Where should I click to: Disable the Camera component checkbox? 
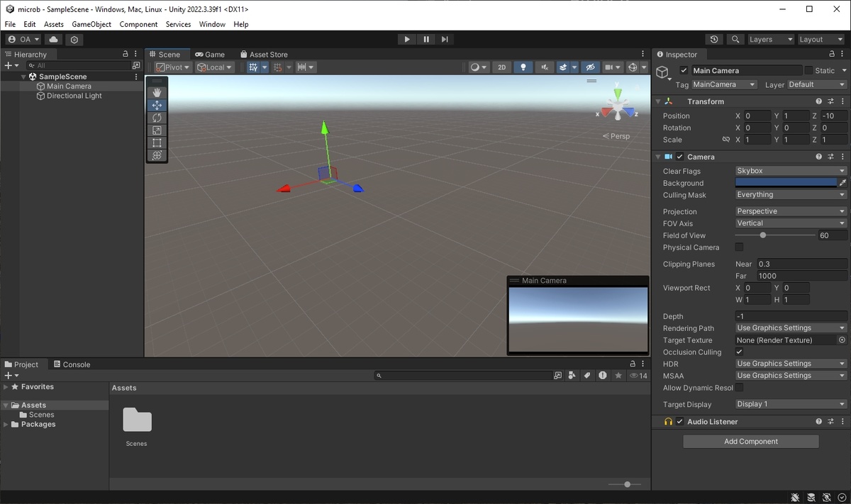[679, 157]
